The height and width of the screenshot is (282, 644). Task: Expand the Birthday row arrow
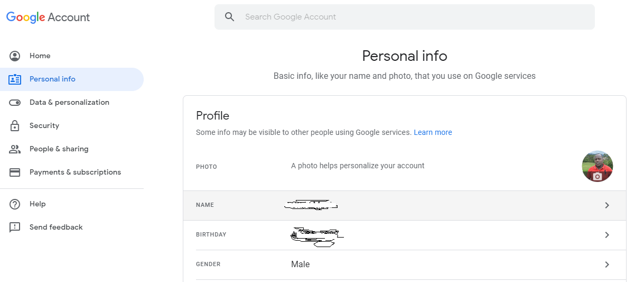607,235
